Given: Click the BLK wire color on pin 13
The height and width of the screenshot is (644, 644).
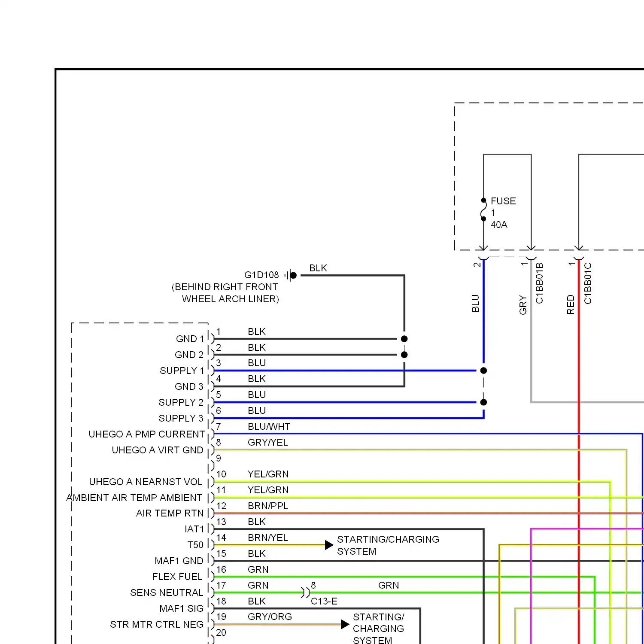Looking at the screenshot, I should (x=257, y=522).
